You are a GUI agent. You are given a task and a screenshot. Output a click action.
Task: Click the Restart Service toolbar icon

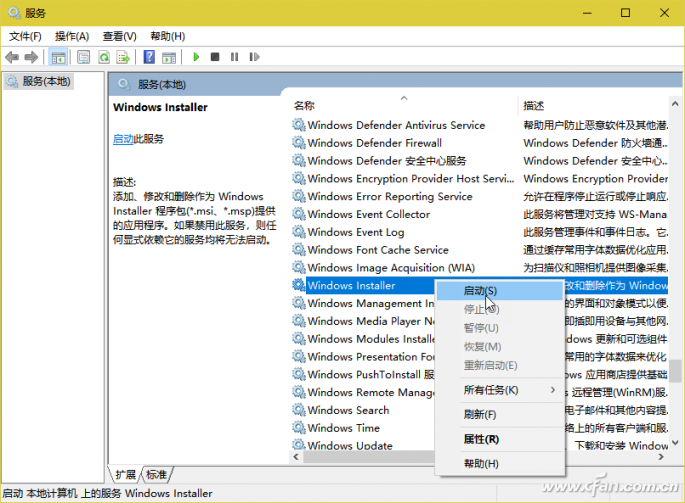tap(254, 57)
